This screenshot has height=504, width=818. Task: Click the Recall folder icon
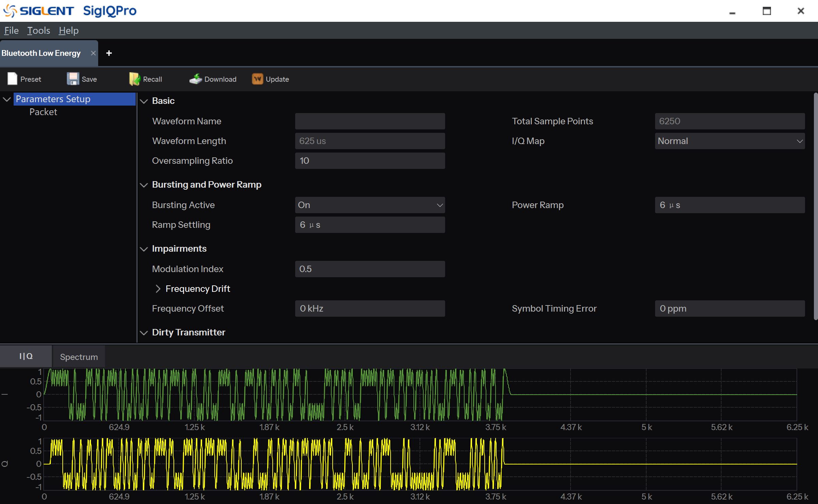(x=134, y=79)
